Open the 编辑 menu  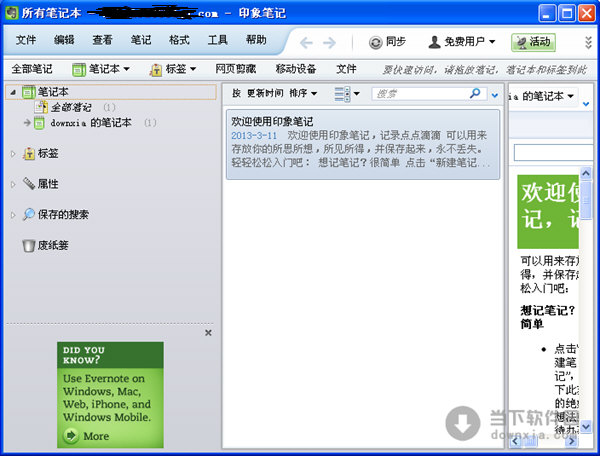click(x=64, y=40)
